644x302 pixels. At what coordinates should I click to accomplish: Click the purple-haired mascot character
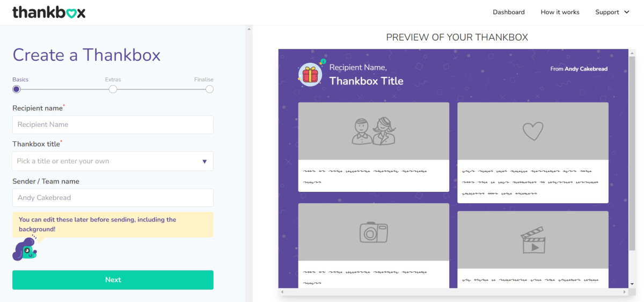point(25,249)
